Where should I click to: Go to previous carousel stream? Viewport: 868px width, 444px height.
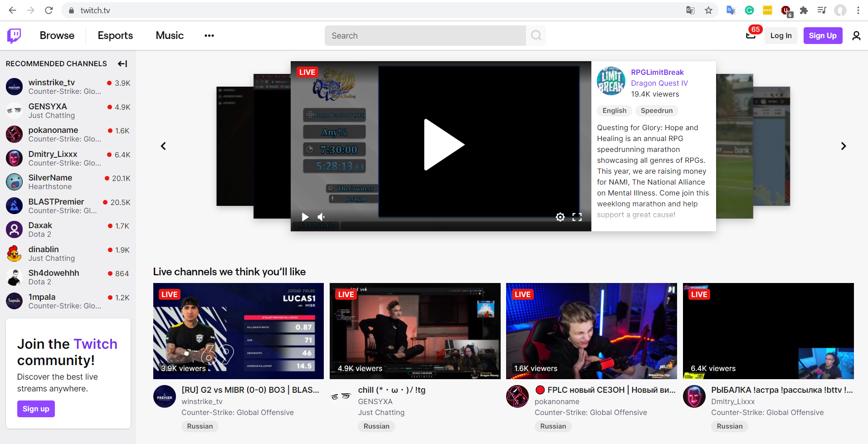[x=163, y=146]
